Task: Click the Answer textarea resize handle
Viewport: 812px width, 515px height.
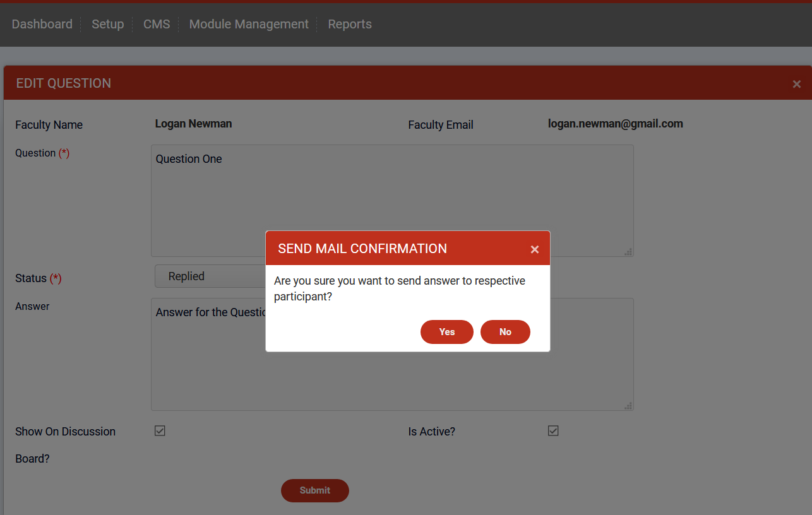Action: tap(628, 405)
